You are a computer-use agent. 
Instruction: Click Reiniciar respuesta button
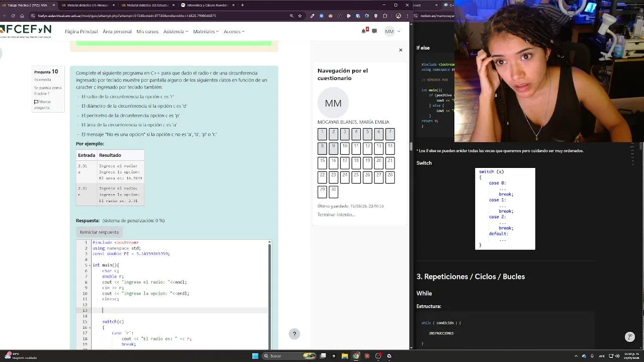[x=99, y=232]
